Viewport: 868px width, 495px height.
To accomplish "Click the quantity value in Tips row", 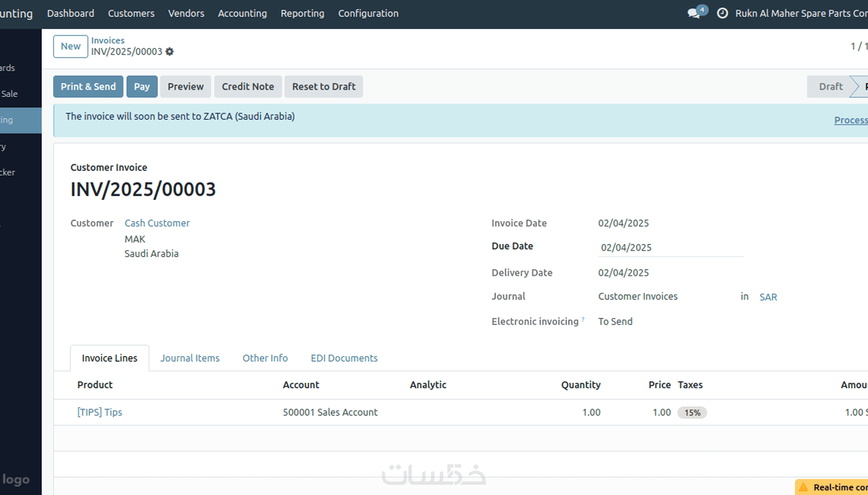I will click(x=591, y=412).
